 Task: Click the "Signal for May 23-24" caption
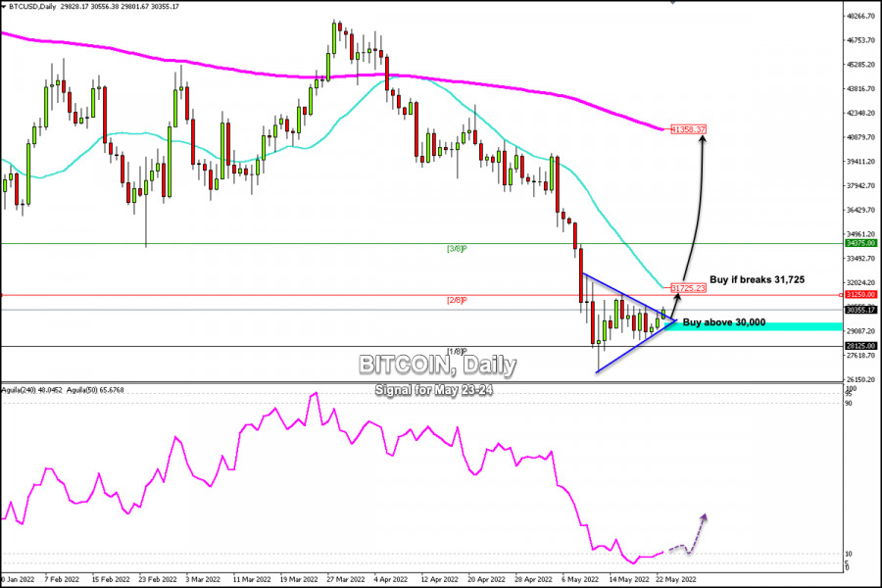434,389
